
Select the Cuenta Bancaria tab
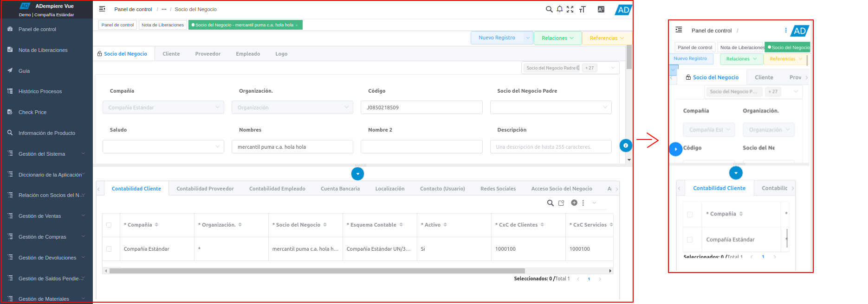(340, 189)
